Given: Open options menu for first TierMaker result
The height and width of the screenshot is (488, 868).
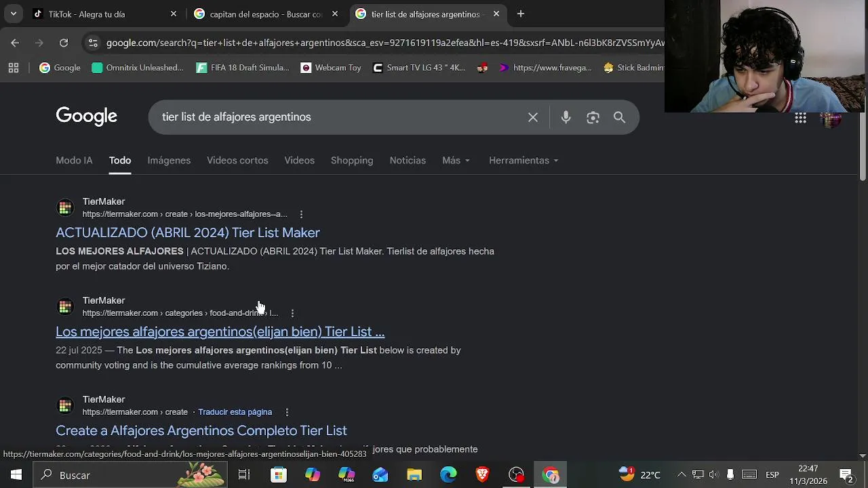Looking at the screenshot, I should [301, 214].
